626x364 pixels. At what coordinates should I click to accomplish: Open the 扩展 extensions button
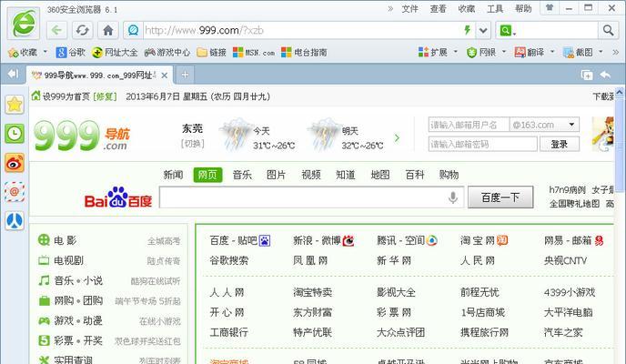pyautogui.click(x=433, y=52)
